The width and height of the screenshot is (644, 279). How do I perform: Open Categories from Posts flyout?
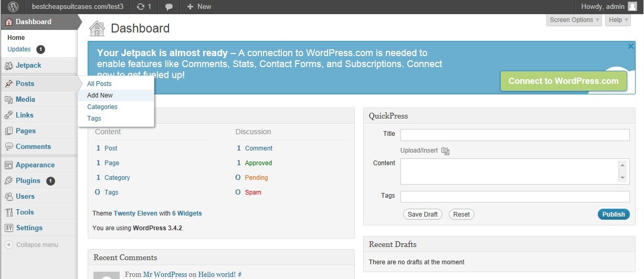[x=102, y=107]
